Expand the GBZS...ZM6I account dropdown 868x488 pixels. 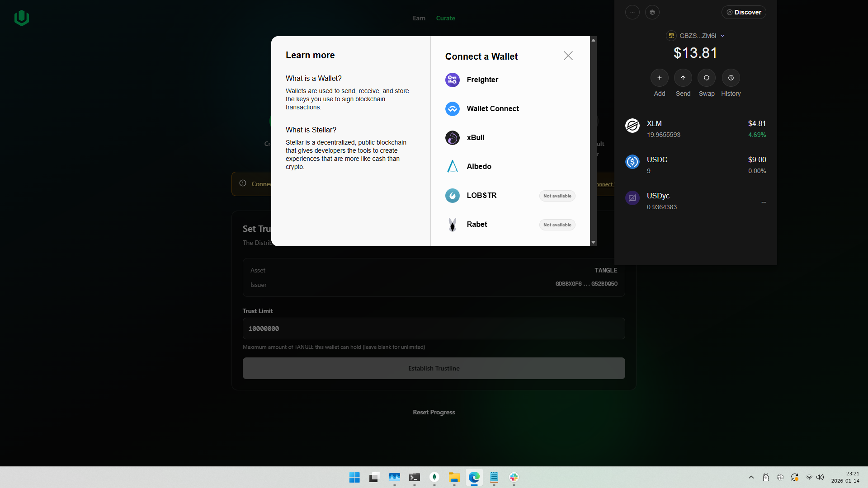[x=698, y=36]
